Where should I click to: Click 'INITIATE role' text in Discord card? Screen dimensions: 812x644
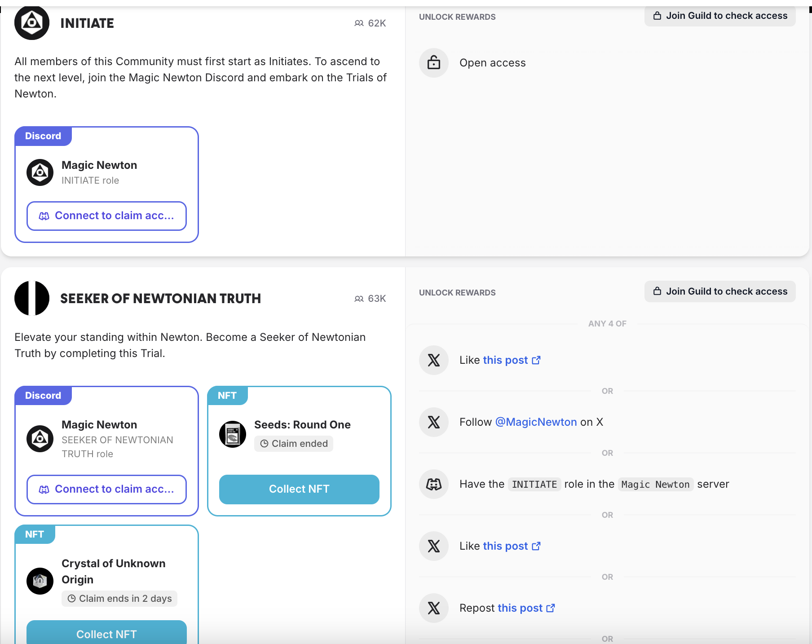[90, 181]
